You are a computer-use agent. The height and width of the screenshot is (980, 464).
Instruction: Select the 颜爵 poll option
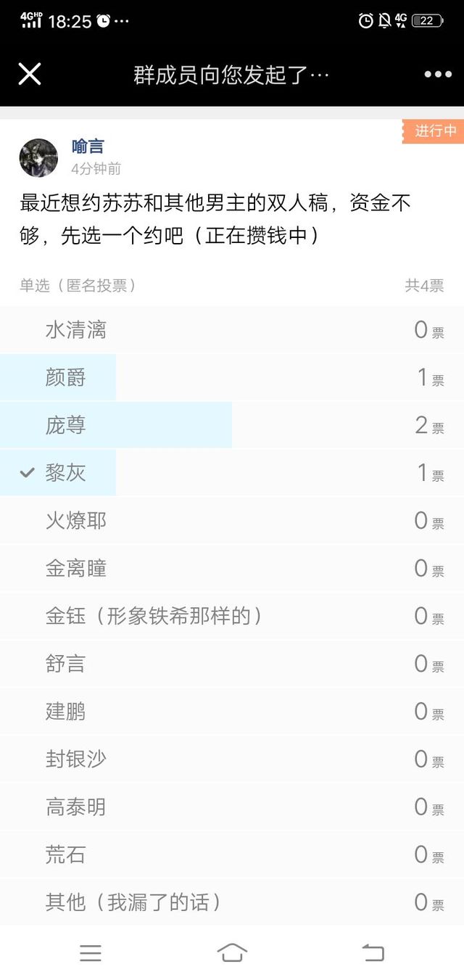click(x=232, y=378)
